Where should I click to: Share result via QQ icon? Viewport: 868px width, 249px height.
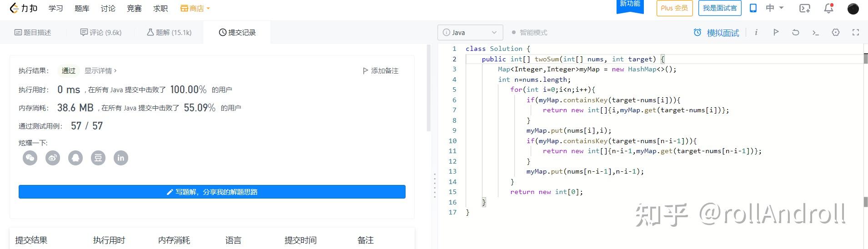point(75,158)
